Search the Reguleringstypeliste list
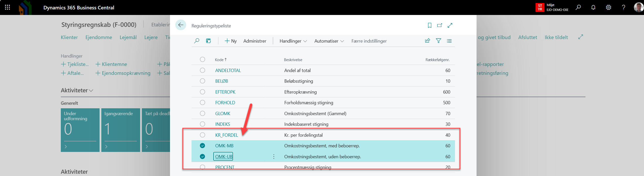 click(197, 41)
